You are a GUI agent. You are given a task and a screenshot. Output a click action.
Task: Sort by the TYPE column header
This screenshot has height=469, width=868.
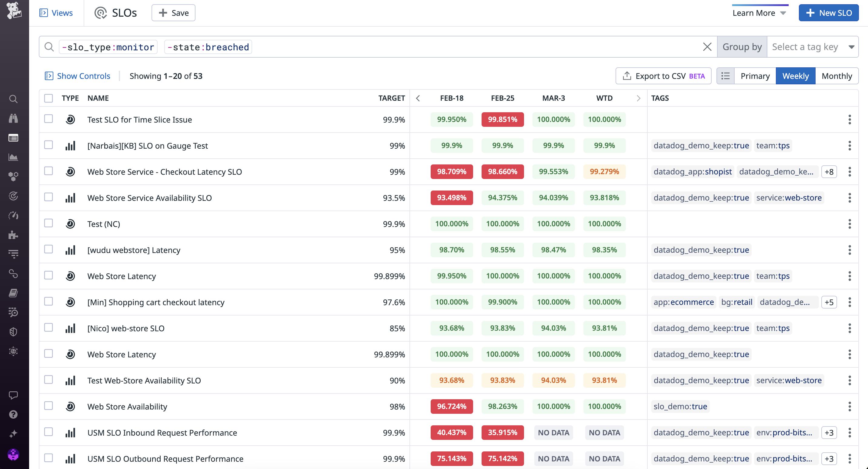tap(70, 98)
